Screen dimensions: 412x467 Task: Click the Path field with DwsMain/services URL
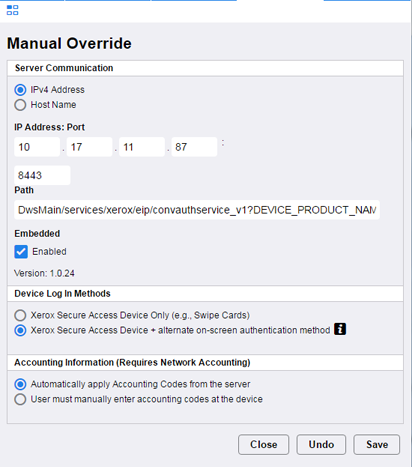point(197,210)
